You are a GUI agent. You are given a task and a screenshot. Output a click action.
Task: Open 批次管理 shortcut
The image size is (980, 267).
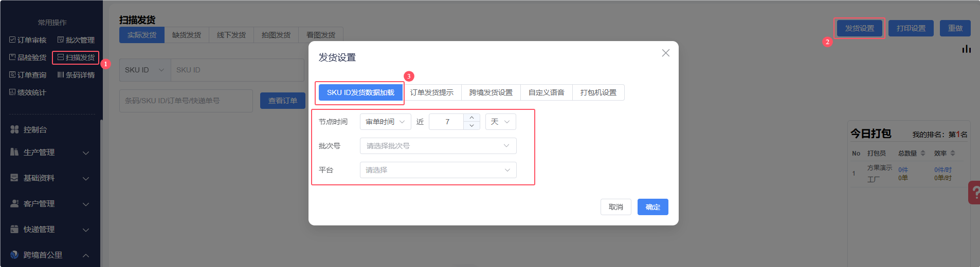[76, 40]
